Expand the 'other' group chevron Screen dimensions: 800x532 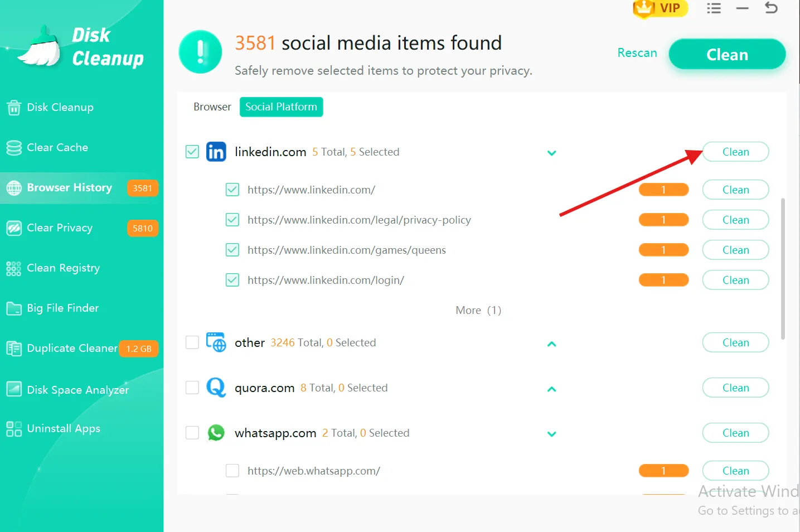[552, 344]
